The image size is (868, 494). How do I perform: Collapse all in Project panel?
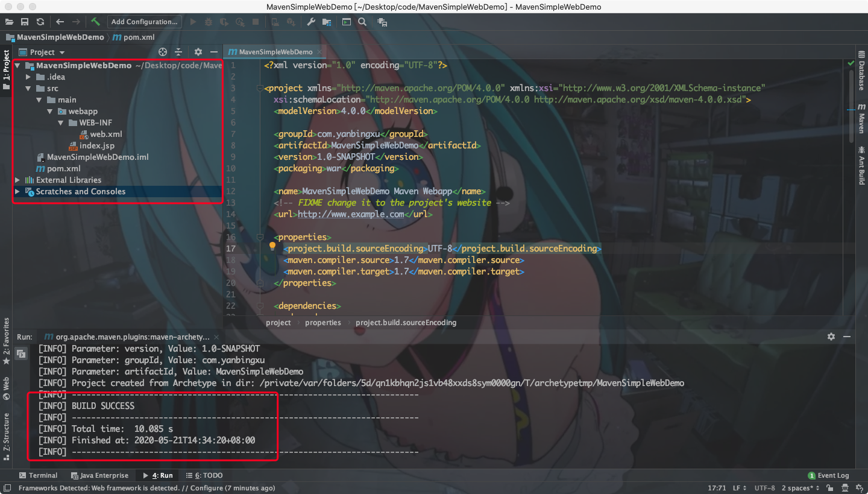[178, 52]
